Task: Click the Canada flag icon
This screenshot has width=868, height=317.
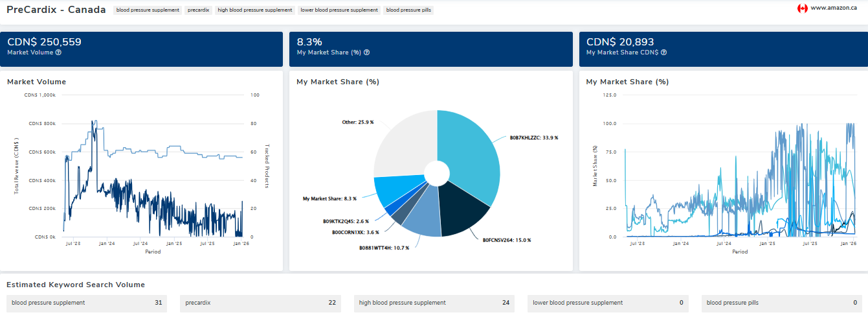Action: point(803,8)
